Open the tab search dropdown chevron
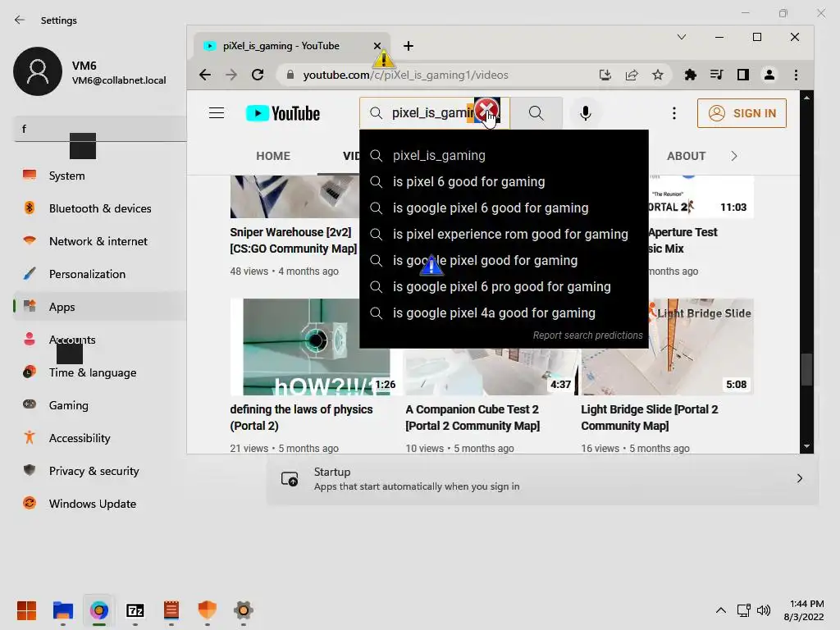 (682, 37)
